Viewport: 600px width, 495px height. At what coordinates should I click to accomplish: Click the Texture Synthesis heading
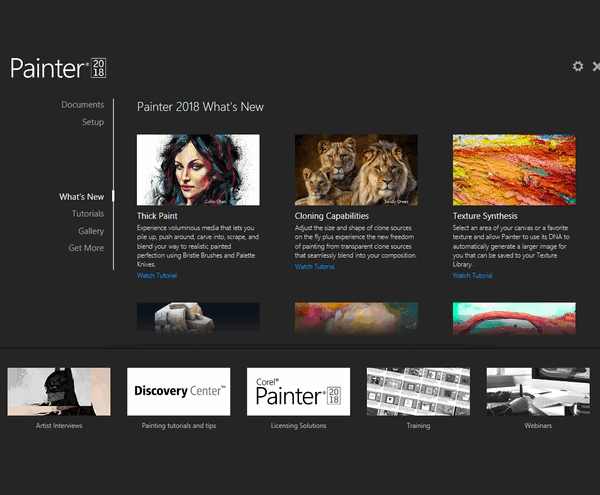pos(485,216)
